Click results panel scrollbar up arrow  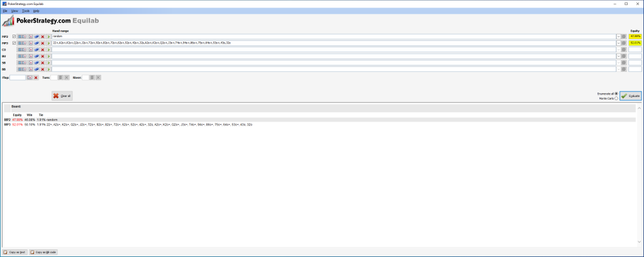pos(639,108)
